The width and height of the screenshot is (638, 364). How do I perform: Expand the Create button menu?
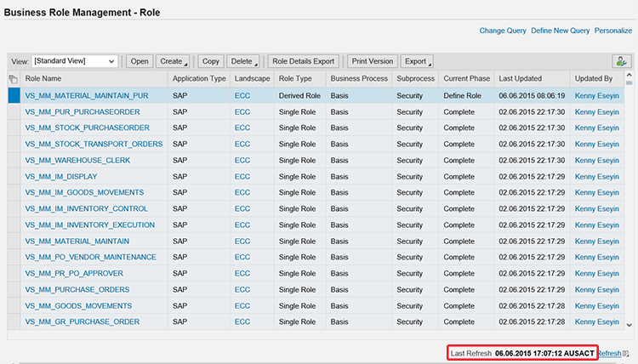pyautogui.click(x=172, y=61)
